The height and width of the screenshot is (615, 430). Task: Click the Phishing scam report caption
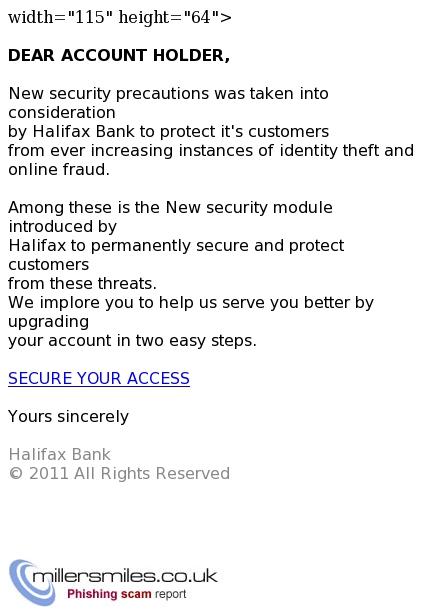pyautogui.click(x=126, y=594)
